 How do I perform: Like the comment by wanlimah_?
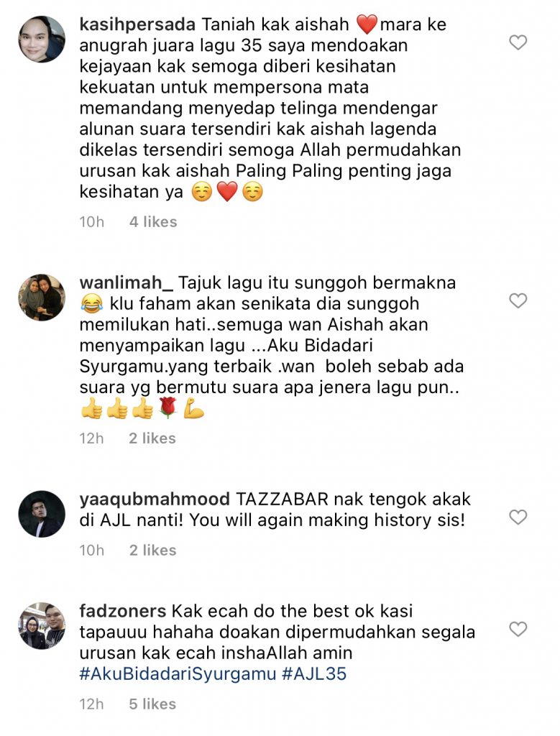pyautogui.click(x=518, y=300)
